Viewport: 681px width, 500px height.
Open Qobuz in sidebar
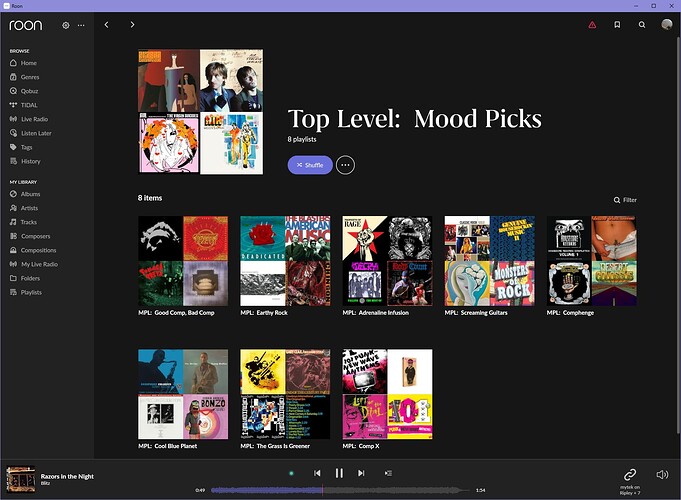[30, 91]
